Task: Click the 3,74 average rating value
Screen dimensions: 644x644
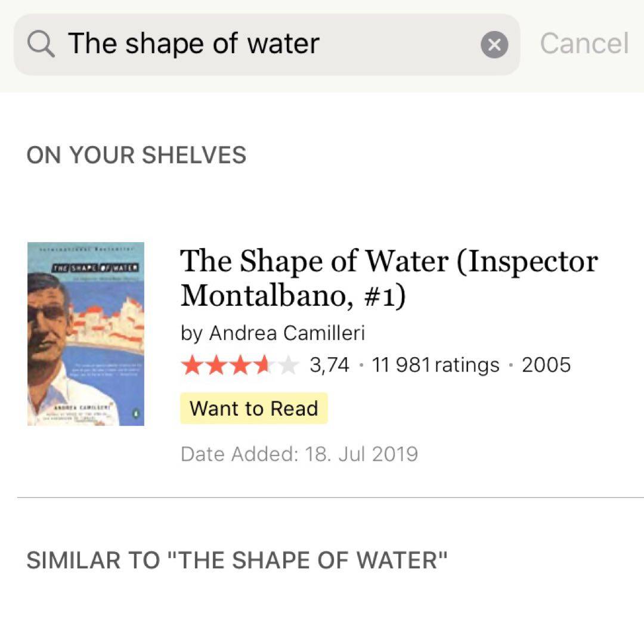Action: coord(329,365)
